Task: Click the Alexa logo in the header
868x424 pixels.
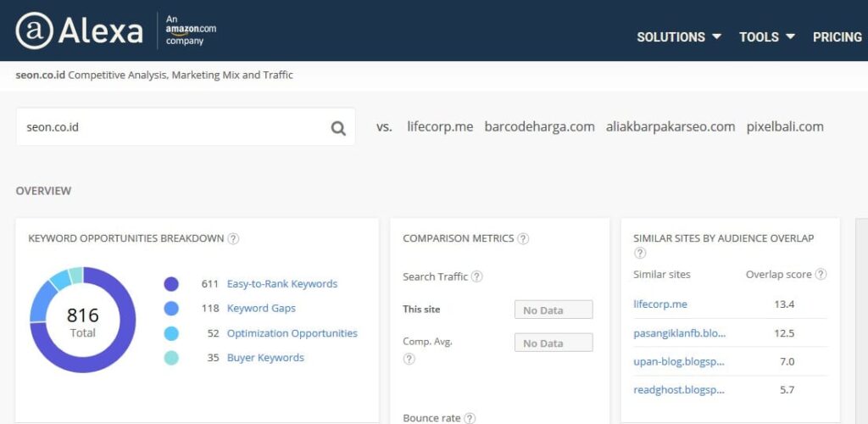Action: coord(79,31)
